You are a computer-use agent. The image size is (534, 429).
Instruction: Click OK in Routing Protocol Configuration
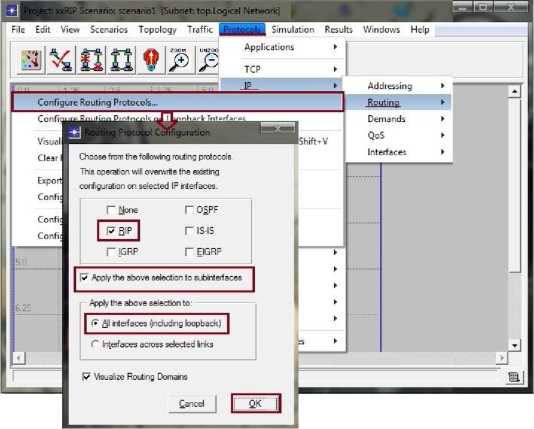click(x=255, y=403)
